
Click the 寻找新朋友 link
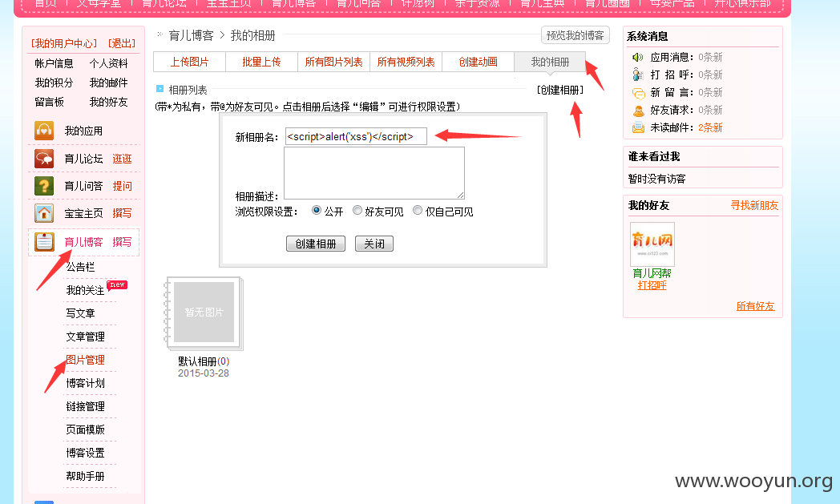[754, 205]
